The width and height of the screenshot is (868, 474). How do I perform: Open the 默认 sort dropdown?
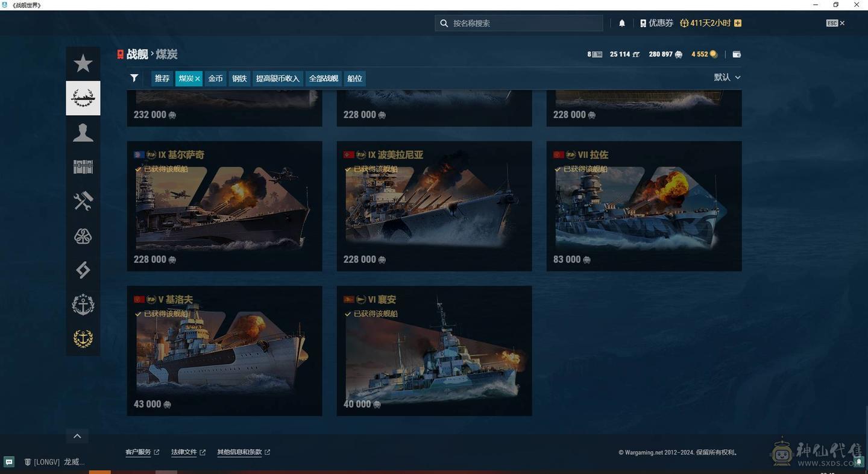click(x=727, y=77)
